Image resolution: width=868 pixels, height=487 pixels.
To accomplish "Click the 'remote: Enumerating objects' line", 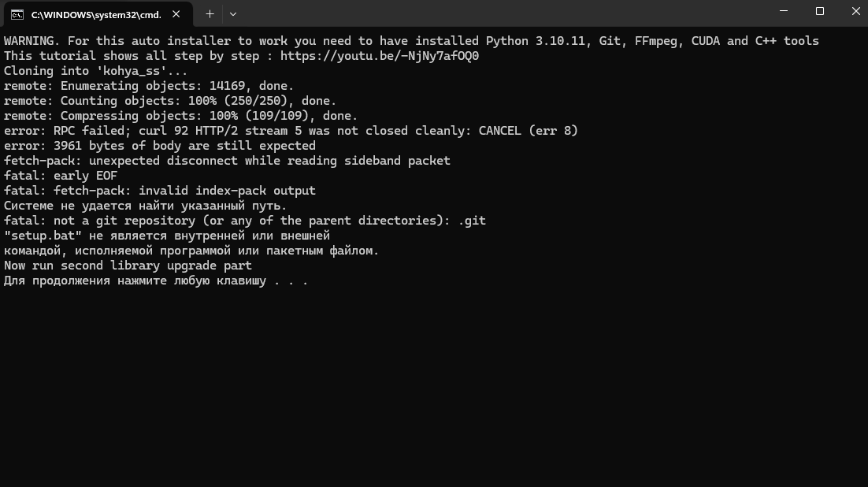I will (148, 86).
